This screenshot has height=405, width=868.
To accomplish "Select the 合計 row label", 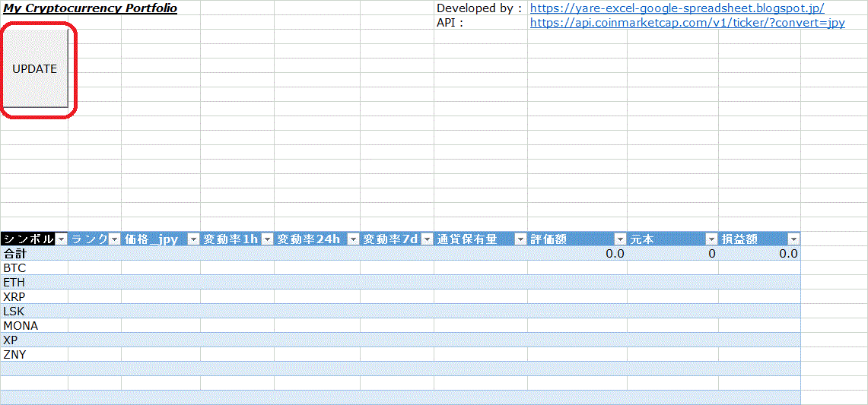I will (x=15, y=253).
